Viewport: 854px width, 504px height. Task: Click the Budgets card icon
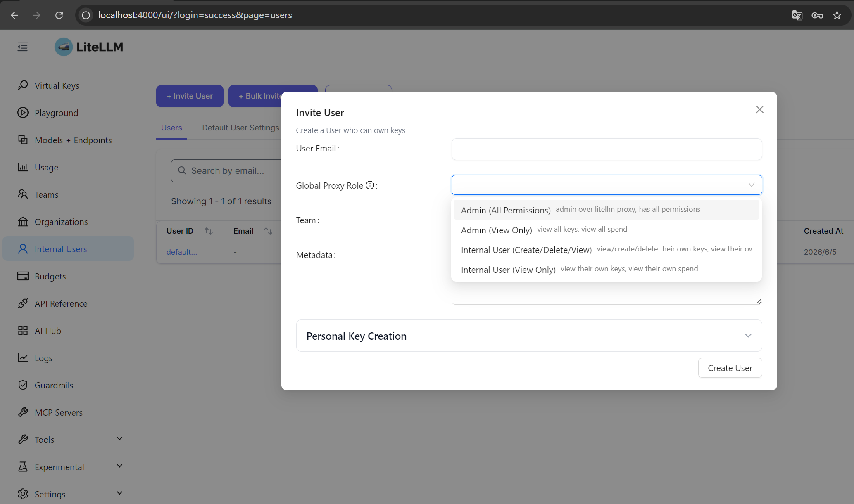[23, 276]
